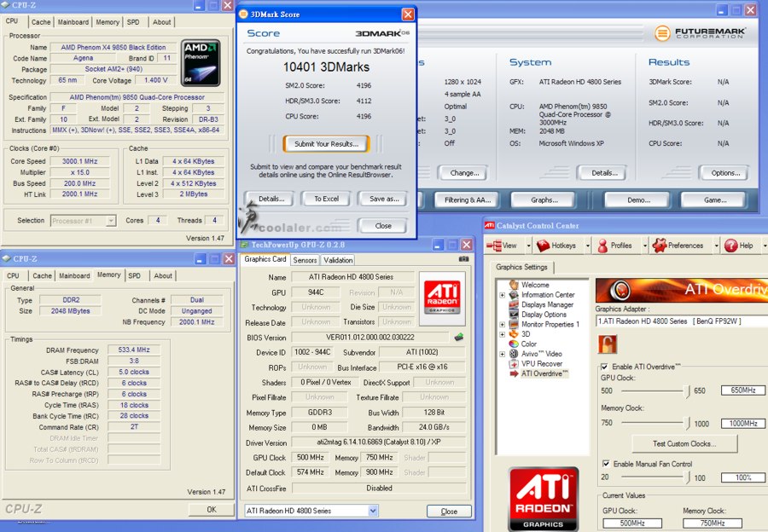Select Information Center tree item
768x532 pixels.
[548, 295]
